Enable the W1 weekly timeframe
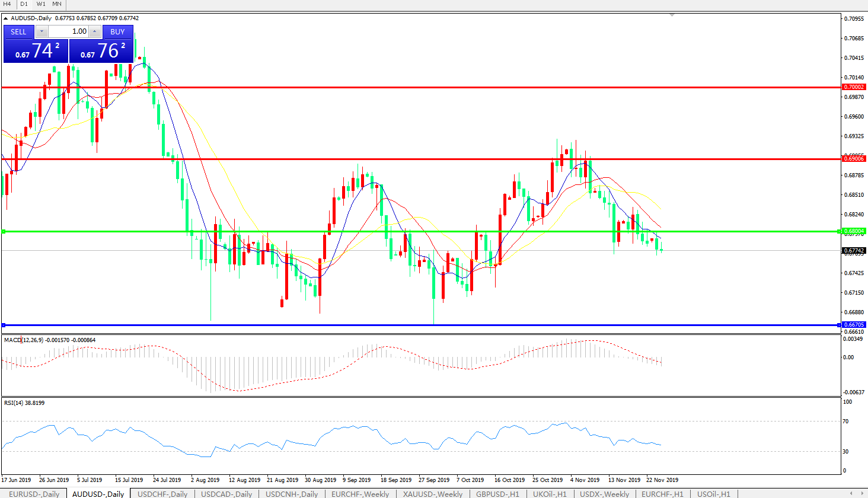Viewport: 868px width, 498px height. (x=41, y=4)
